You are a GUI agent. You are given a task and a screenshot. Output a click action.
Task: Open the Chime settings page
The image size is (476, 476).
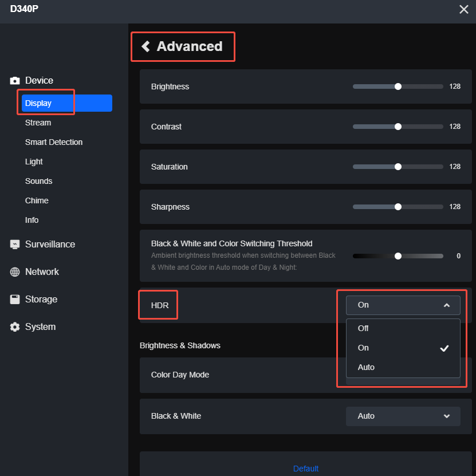(x=37, y=200)
